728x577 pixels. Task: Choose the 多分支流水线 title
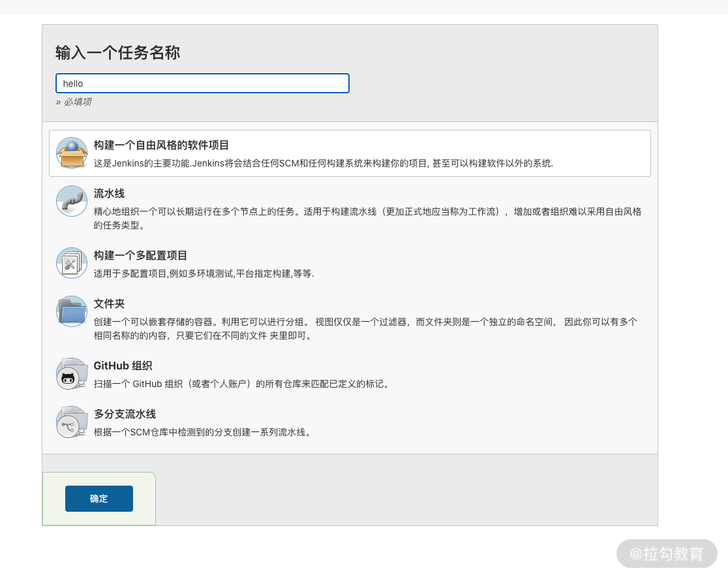pos(125,414)
